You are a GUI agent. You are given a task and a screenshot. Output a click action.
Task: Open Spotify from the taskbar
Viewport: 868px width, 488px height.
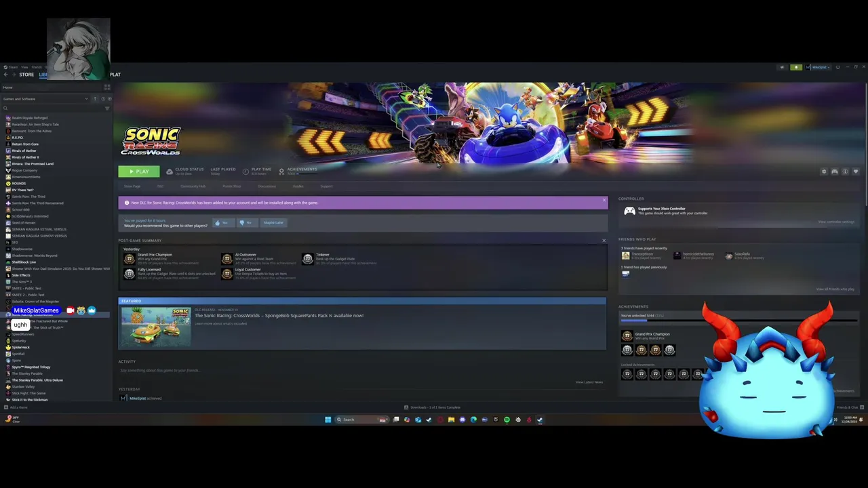pos(507,420)
